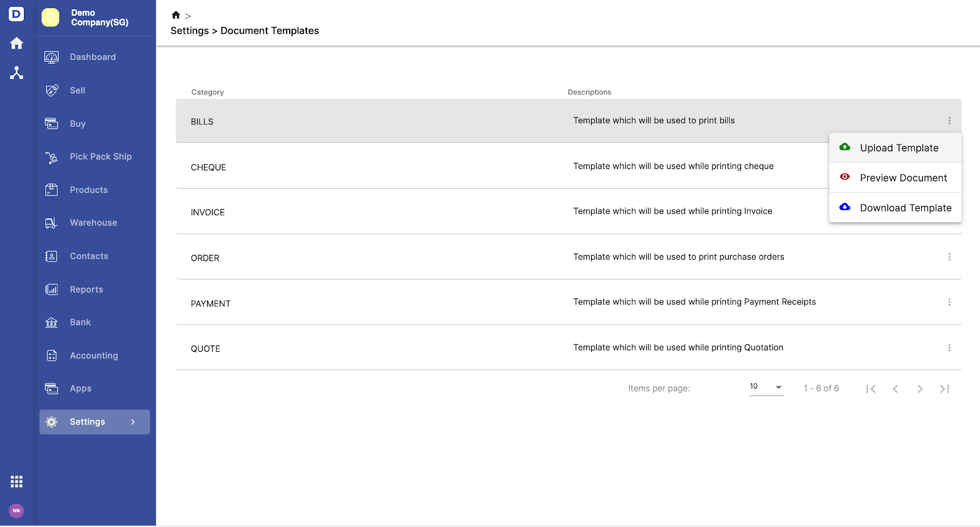Go to the next page arrow
Viewport: 980px width, 527px height.
coord(920,389)
